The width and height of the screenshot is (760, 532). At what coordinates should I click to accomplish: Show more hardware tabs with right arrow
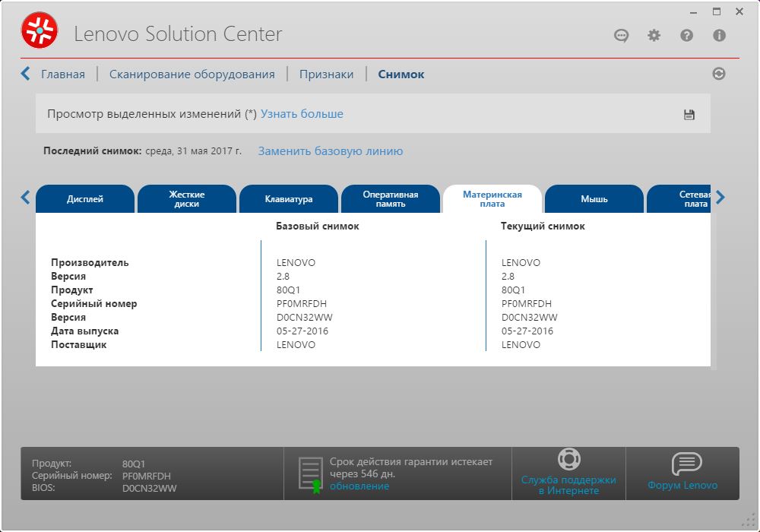click(720, 197)
